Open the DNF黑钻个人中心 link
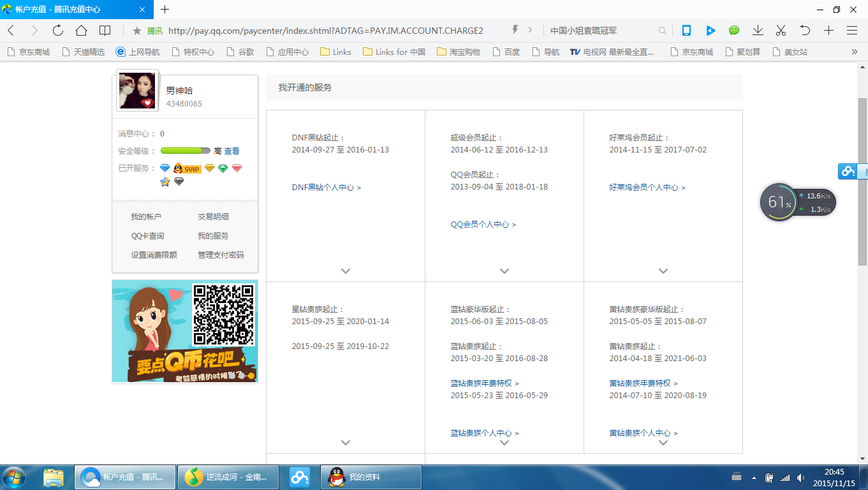 click(x=327, y=188)
